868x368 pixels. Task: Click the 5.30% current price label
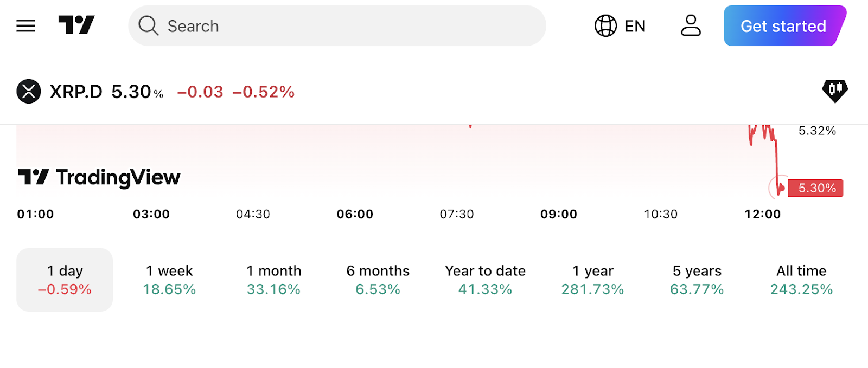click(816, 188)
